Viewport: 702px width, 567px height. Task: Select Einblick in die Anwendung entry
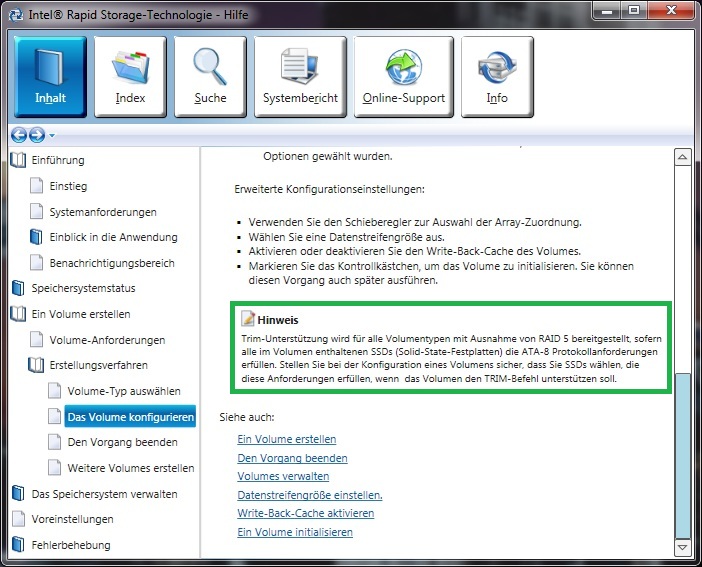pos(113,237)
